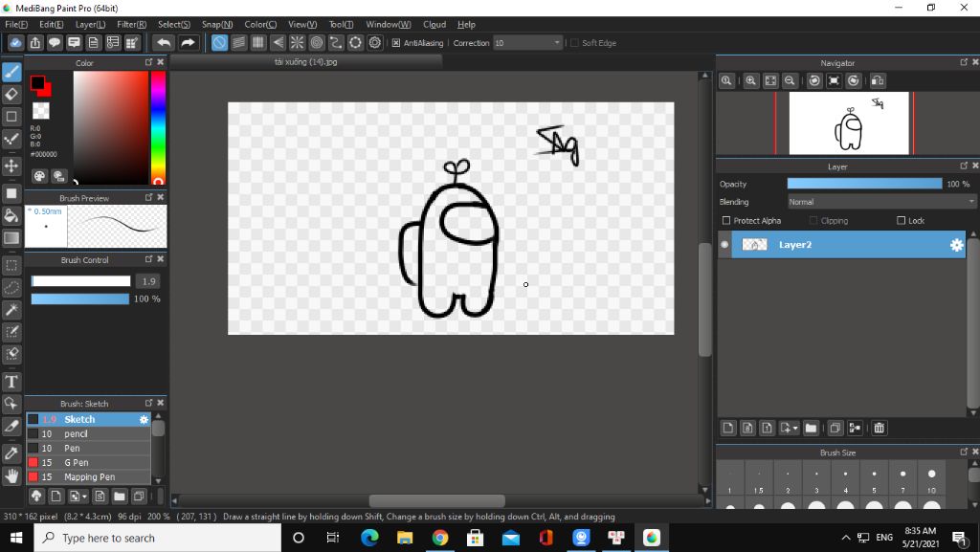
Task: Select the Gradient tool
Action: pos(11,238)
